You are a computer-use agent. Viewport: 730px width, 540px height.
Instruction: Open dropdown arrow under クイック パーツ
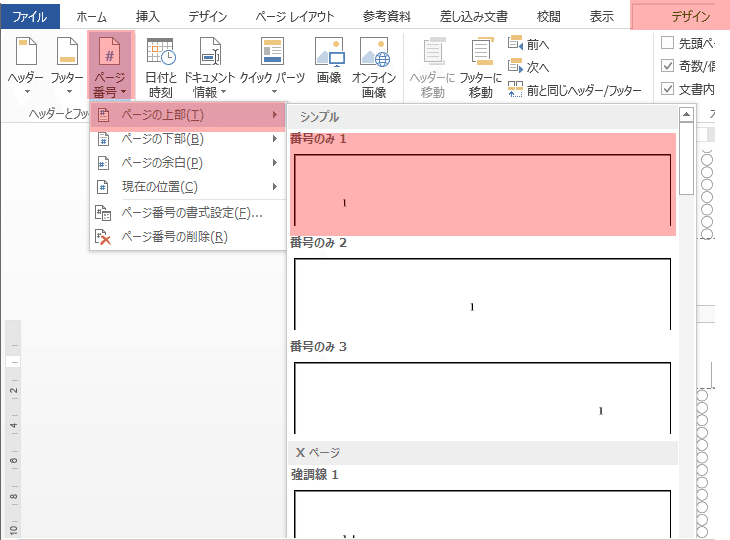274,92
